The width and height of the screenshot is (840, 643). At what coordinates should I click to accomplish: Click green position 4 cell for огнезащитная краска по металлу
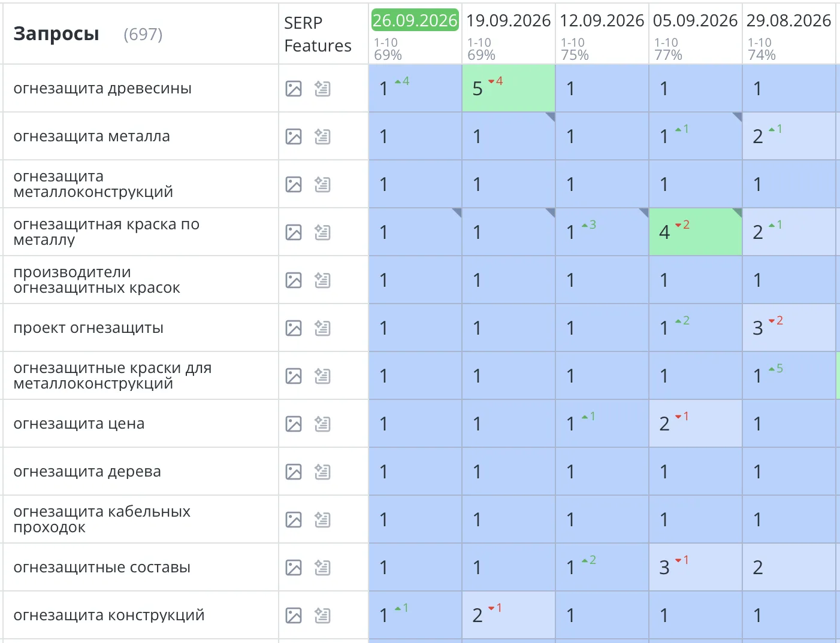pyautogui.click(x=696, y=232)
